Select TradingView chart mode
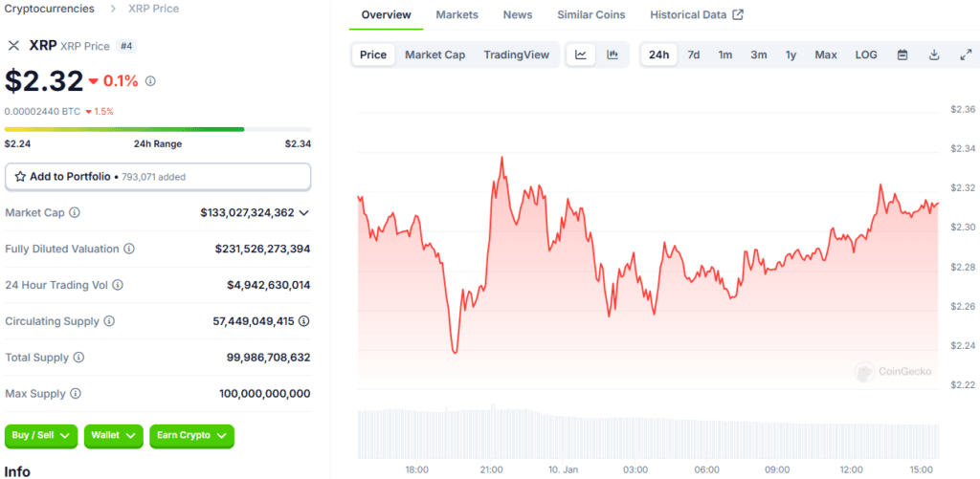Viewport: 980px width, 479px height. [x=516, y=54]
